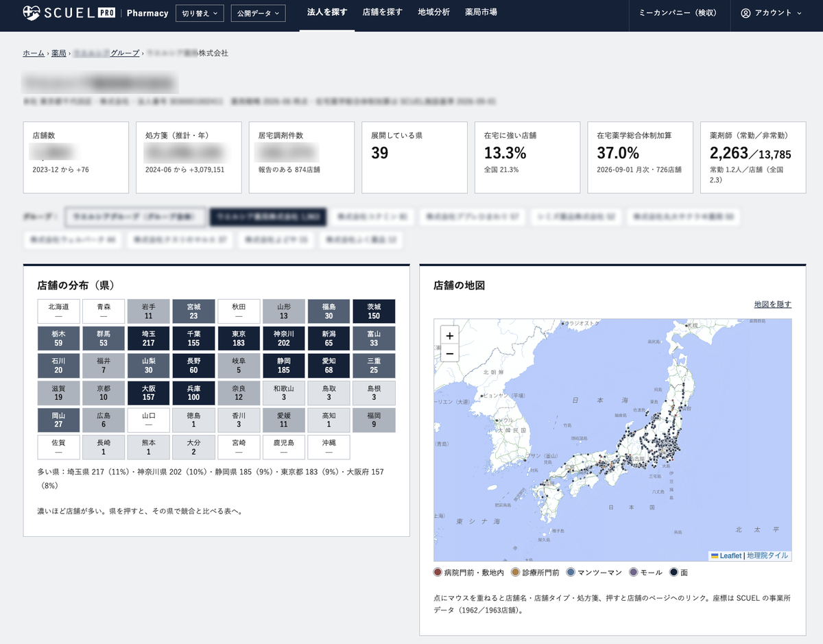Go to the 店舗を探す tab

point(382,12)
